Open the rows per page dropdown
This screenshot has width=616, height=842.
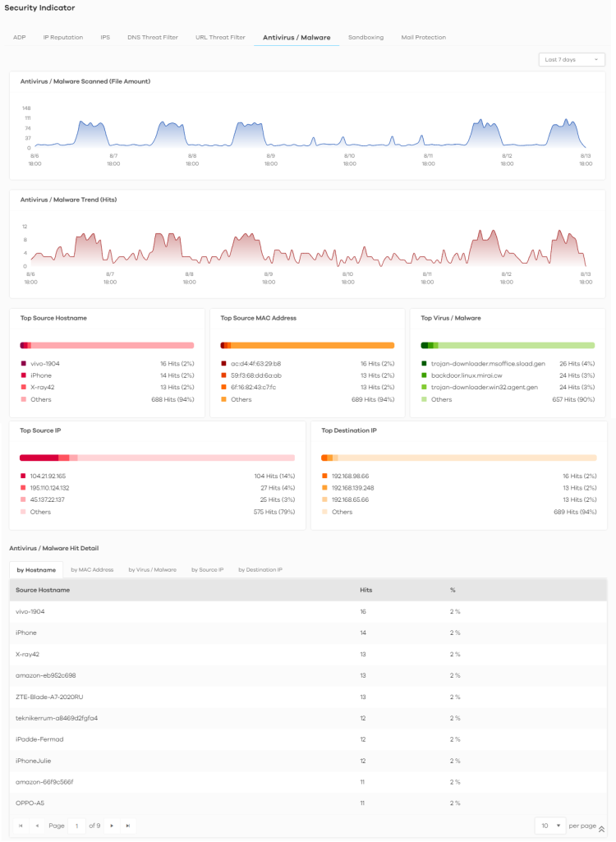click(549, 826)
